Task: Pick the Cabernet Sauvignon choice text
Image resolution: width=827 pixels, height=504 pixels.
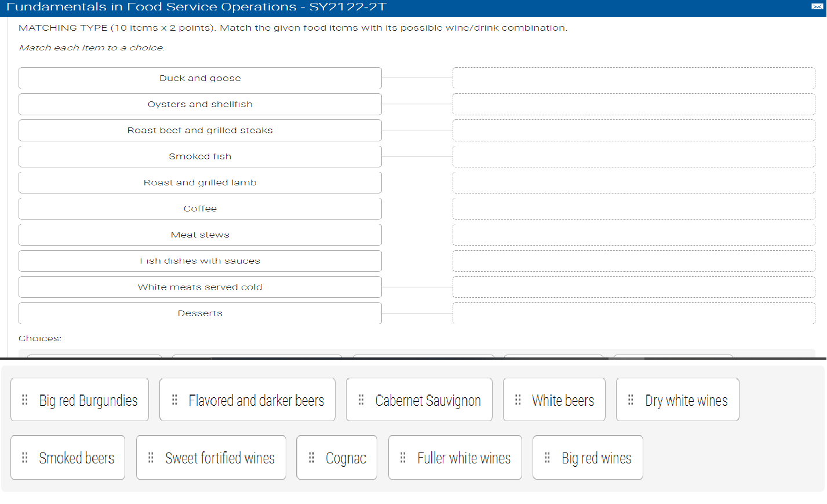Action: click(428, 400)
